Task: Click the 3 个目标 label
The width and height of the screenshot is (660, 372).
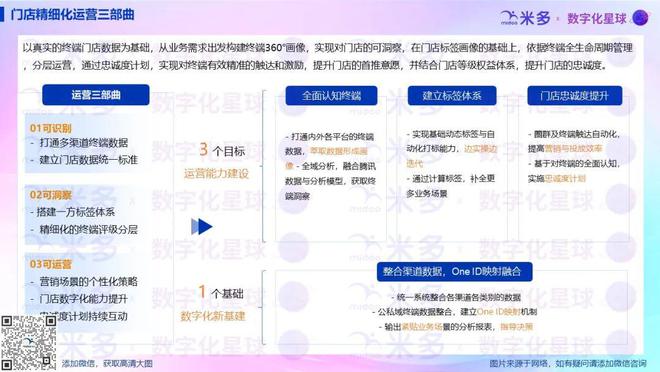Action: pos(221,150)
